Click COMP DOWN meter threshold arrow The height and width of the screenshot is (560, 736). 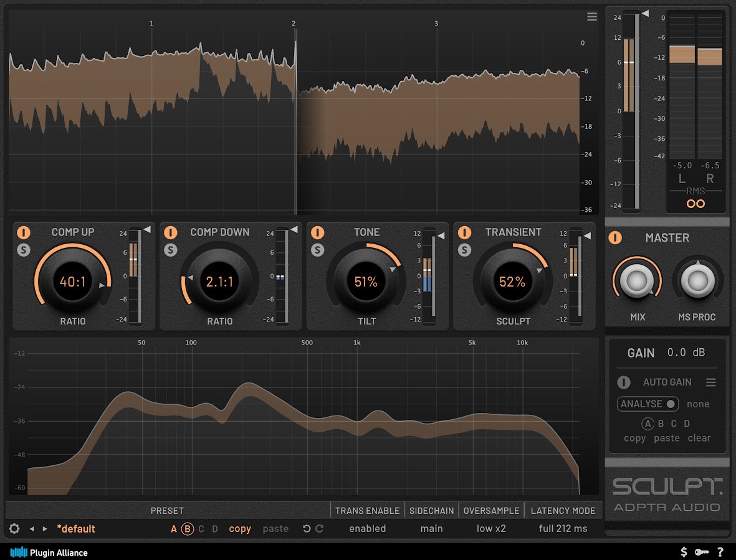coord(294,229)
